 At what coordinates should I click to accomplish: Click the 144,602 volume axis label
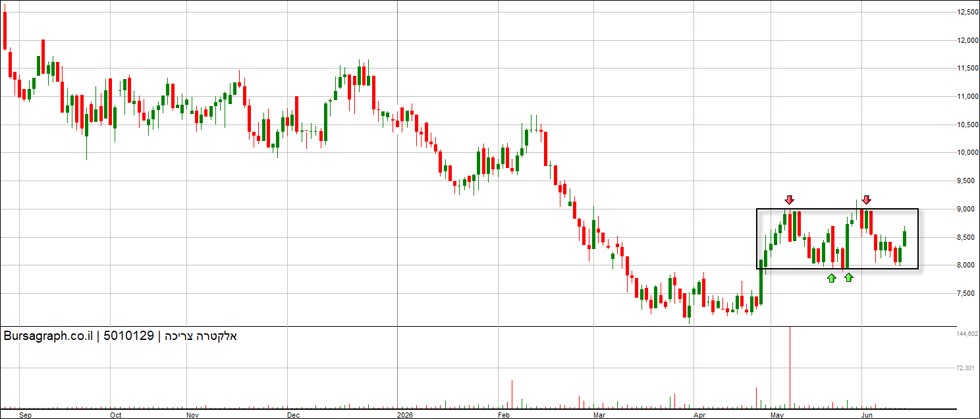click(x=967, y=335)
